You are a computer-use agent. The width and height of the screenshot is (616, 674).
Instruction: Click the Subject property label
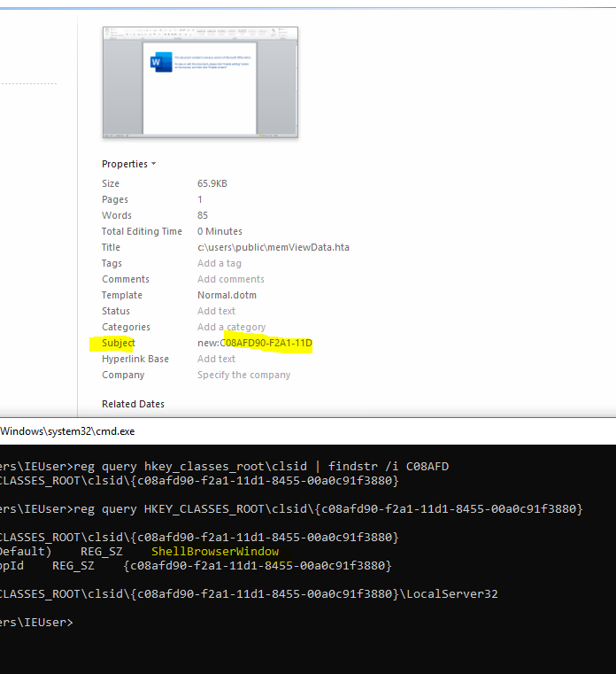point(118,343)
